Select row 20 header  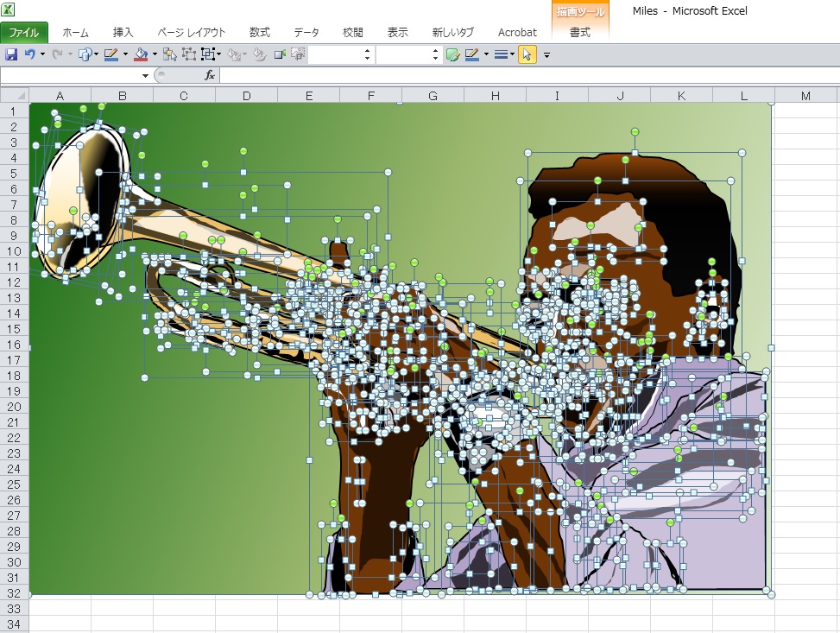pos(14,406)
